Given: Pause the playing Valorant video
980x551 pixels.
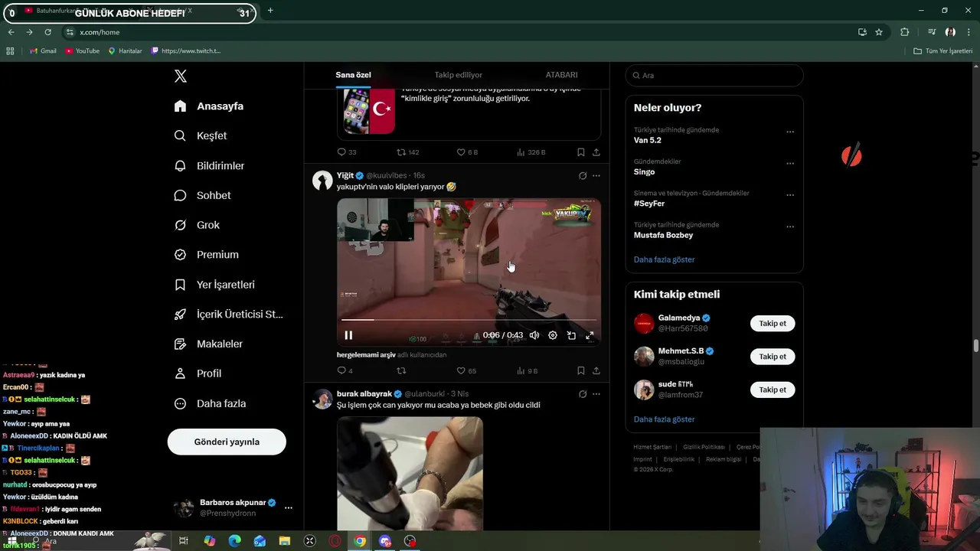Looking at the screenshot, I should coord(348,335).
